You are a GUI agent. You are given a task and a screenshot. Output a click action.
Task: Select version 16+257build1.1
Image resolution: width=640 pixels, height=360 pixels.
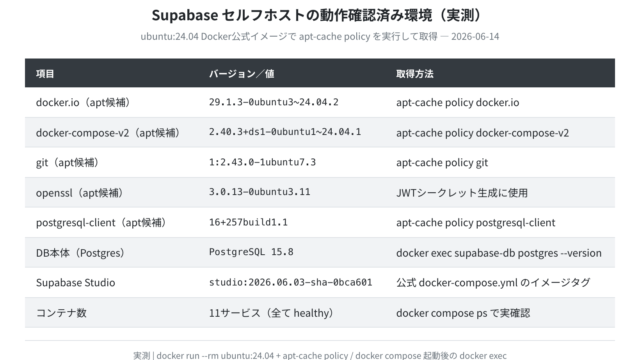coord(248,222)
